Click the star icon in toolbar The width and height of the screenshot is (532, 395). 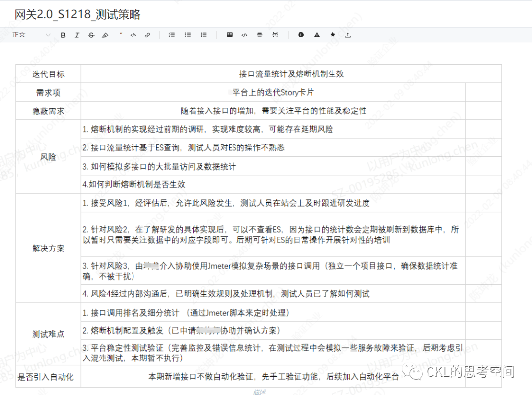click(332, 35)
